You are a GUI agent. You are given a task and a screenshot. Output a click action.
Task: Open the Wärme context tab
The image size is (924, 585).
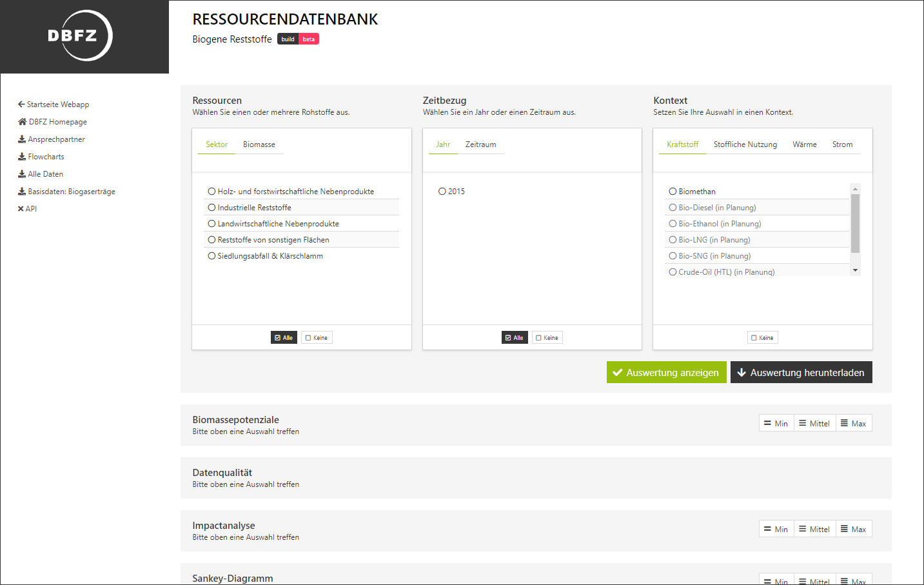805,144
